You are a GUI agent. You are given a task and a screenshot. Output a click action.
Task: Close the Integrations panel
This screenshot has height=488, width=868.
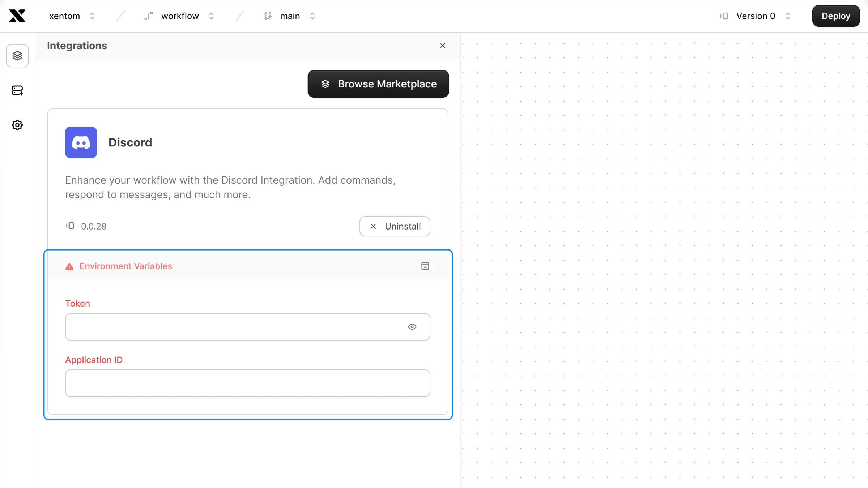tap(442, 46)
